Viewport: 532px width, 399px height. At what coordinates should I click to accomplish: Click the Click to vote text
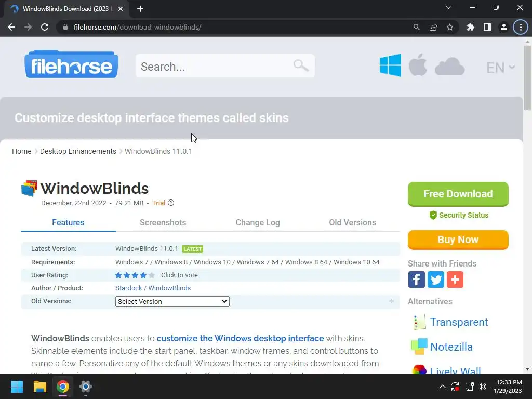pyautogui.click(x=179, y=275)
